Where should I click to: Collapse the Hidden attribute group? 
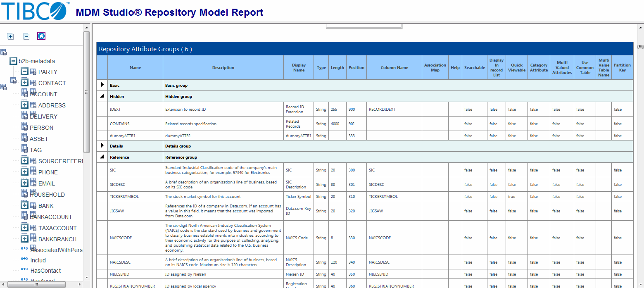point(102,96)
